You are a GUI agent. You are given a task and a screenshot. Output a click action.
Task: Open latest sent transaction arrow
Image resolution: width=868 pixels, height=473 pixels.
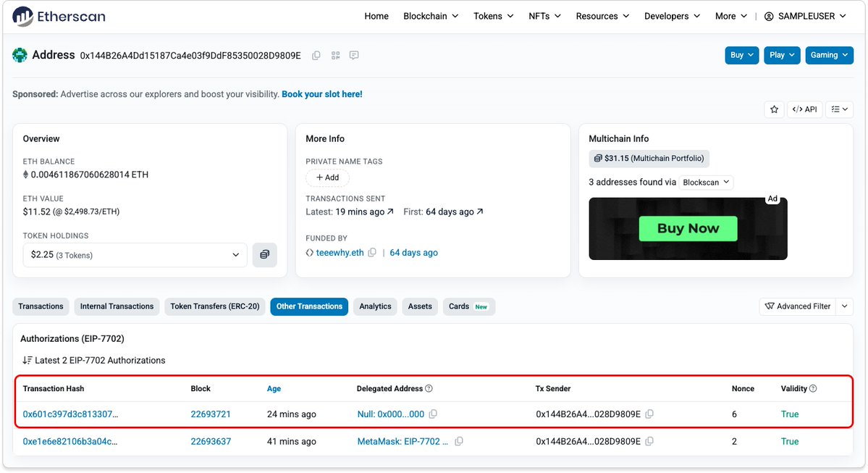point(390,212)
